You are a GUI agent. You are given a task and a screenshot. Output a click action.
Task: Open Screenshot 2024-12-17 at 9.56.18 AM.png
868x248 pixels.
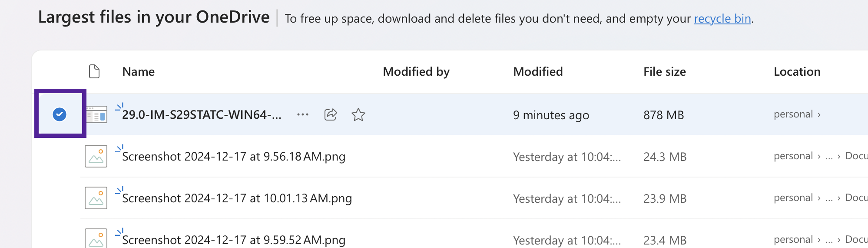[x=234, y=157]
